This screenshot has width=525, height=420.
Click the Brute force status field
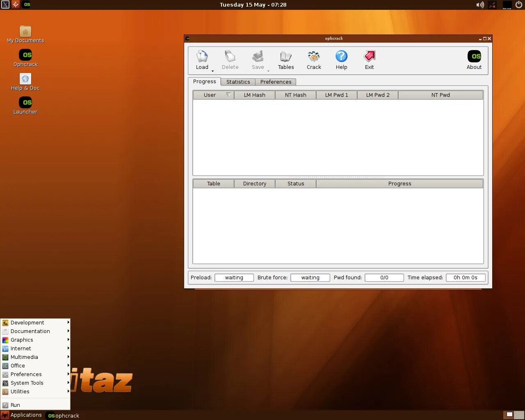pos(310,278)
